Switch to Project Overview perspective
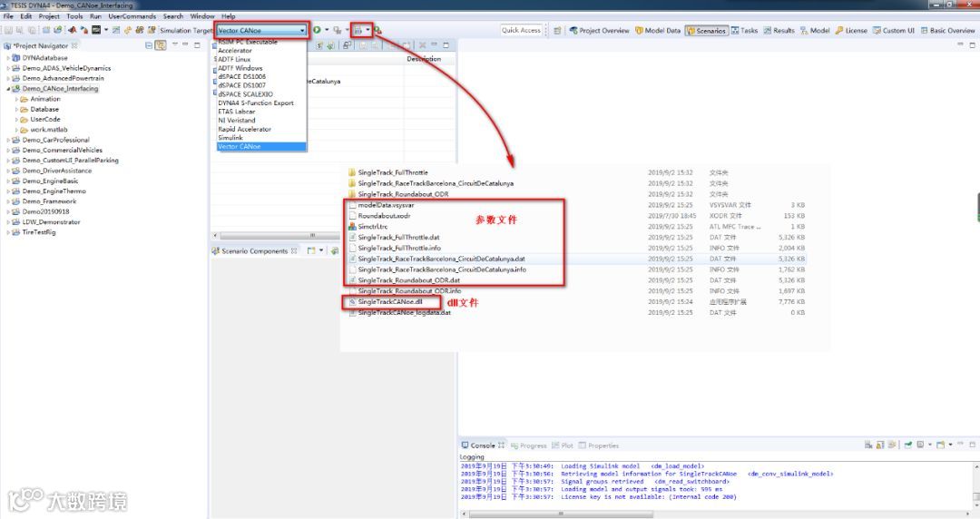 click(599, 30)
